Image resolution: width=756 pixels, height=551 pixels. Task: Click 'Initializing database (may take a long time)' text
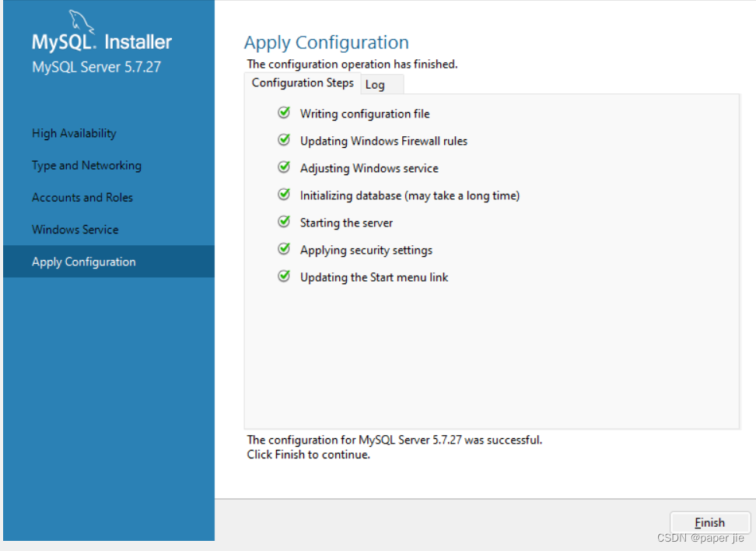(409, 195)
